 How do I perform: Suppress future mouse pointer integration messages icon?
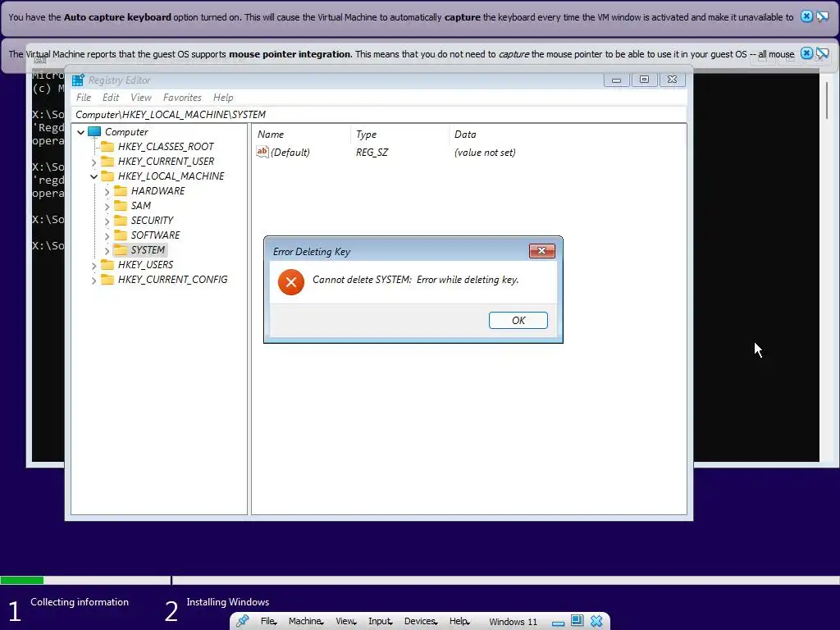point(822,53)
